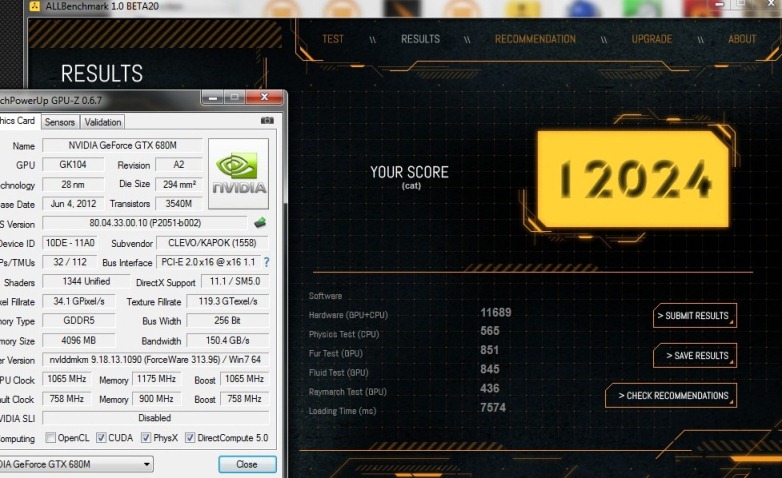The height and width of the screenshot is (478, 782).
Task: Click the 12024 score panel
Action: 633,179
